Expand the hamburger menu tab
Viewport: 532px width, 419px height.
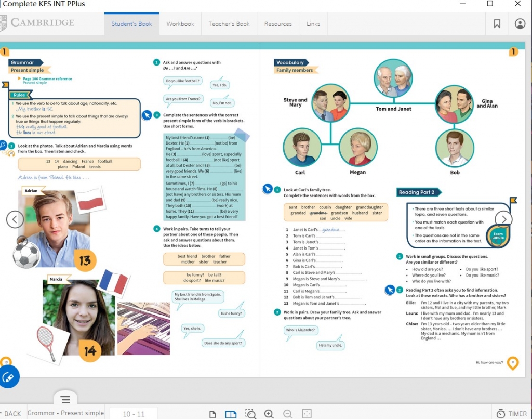point(65,399)
